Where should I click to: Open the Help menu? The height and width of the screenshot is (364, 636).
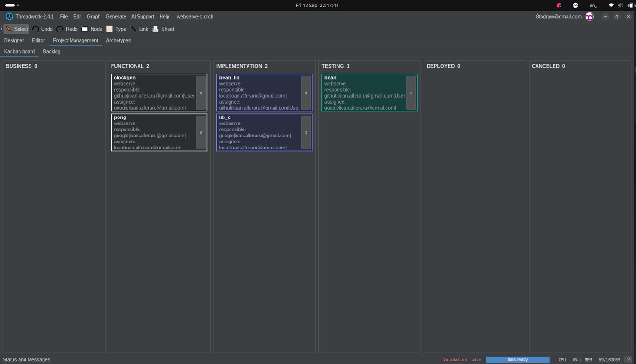(164, 17)
